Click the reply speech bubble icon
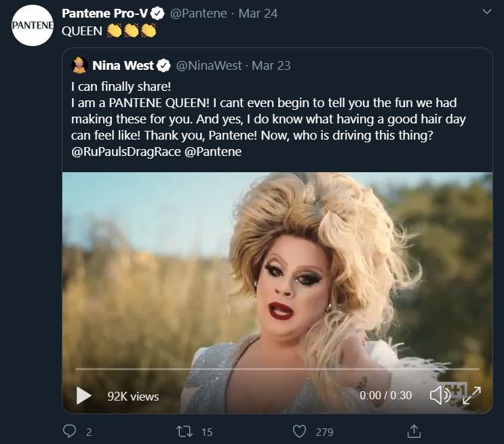This screenshot has height=444, width=504. click(70, 431)
